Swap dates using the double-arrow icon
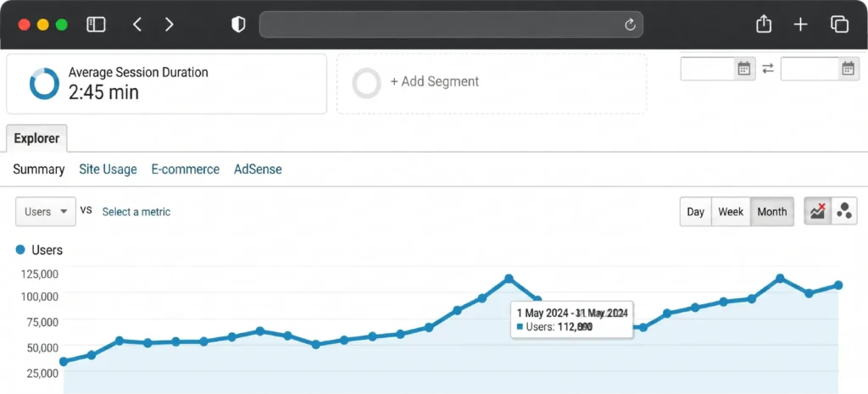Image resolution: width=868 pixels, height=394 pixels. pos(768,69)
